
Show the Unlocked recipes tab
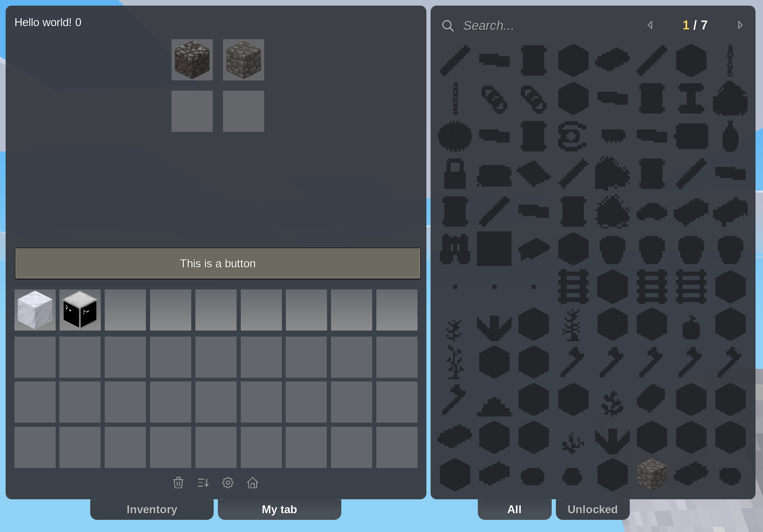(x=592, y=509)
